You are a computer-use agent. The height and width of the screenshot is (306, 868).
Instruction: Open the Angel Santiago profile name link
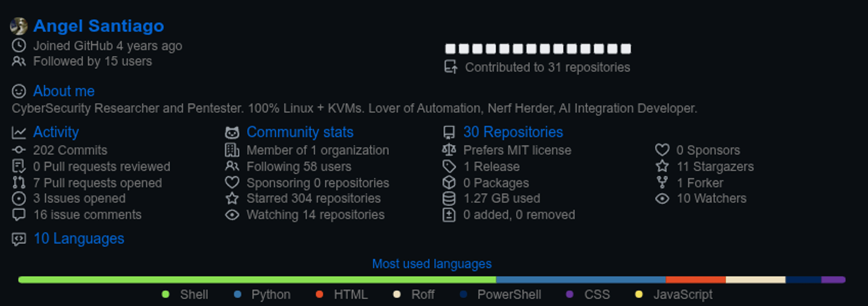point(99,26)
